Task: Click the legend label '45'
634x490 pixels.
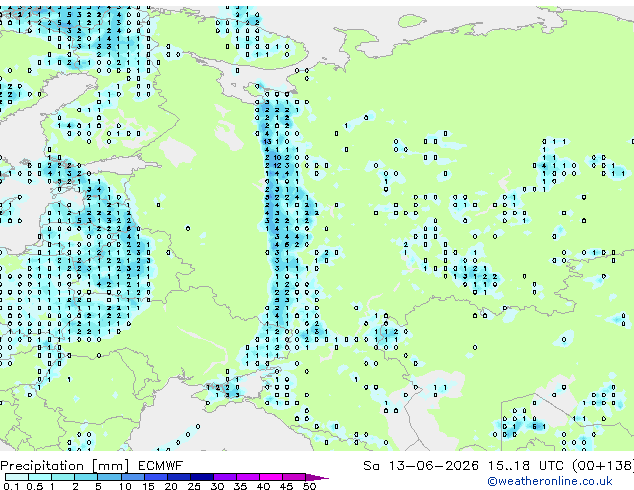Action: [x=286, y=486]
